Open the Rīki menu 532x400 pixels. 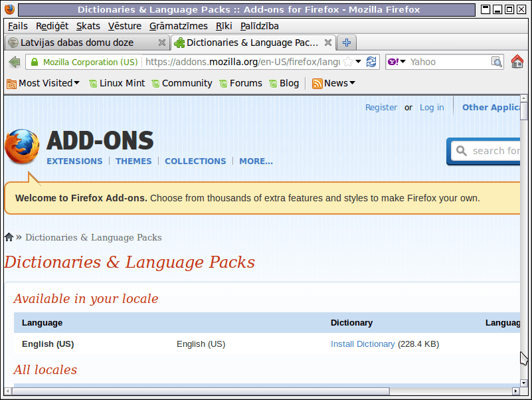[x=224, y=26]
